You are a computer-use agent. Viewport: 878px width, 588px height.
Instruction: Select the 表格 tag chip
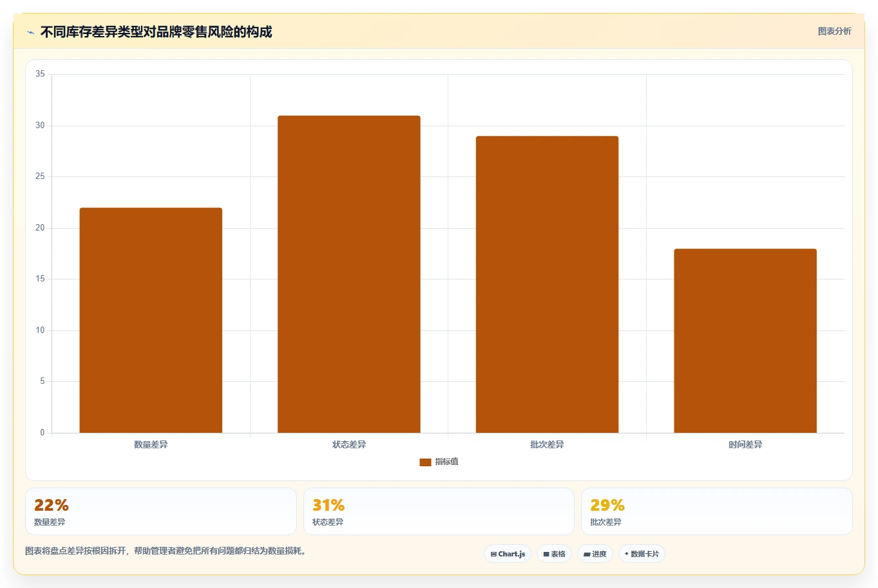pos(554,554)
